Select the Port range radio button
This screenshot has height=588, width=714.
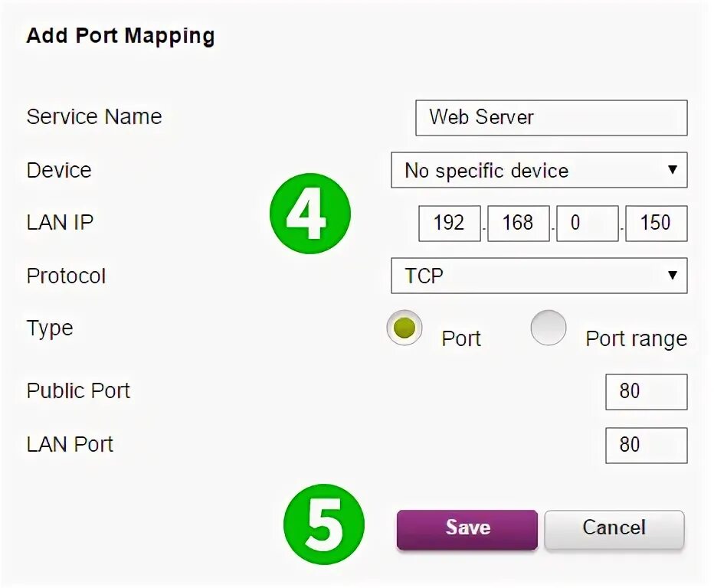549,328
